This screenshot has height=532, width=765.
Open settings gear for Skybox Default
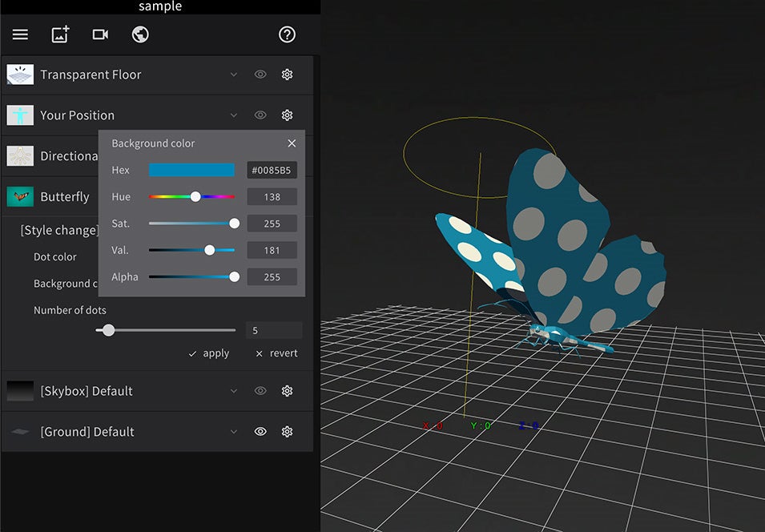point(287,391)
